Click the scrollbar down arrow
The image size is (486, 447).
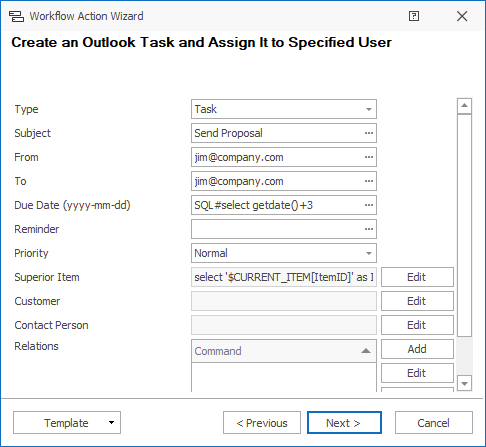(x=464, y=383)
